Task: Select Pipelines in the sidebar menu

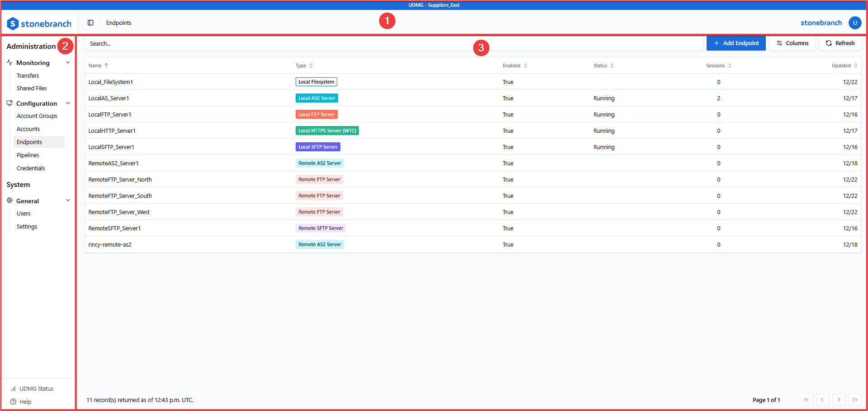Action: pos(28,155)
